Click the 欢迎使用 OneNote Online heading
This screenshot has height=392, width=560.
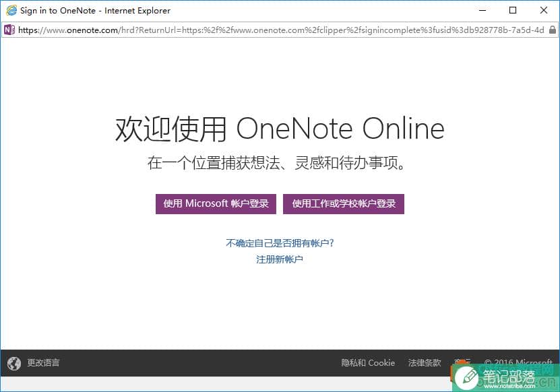coord(280,129)
